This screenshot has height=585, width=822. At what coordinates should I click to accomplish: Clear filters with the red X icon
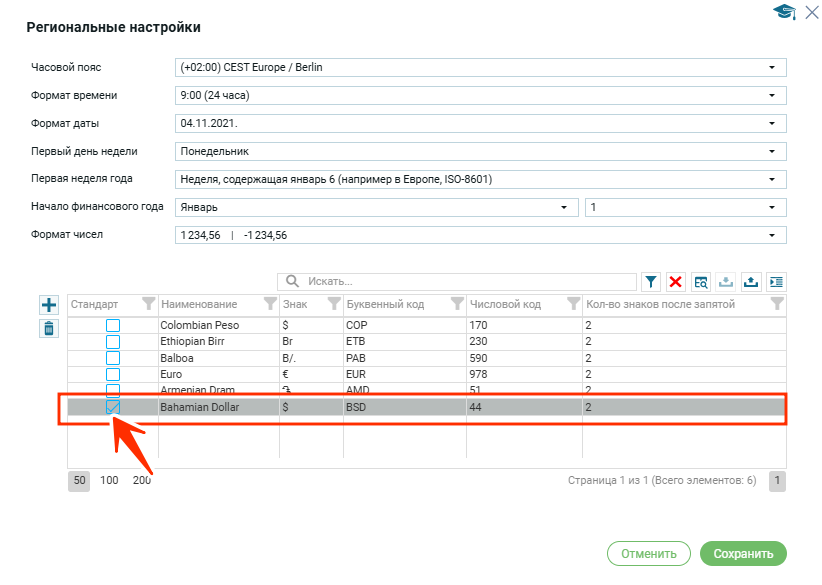676,282
